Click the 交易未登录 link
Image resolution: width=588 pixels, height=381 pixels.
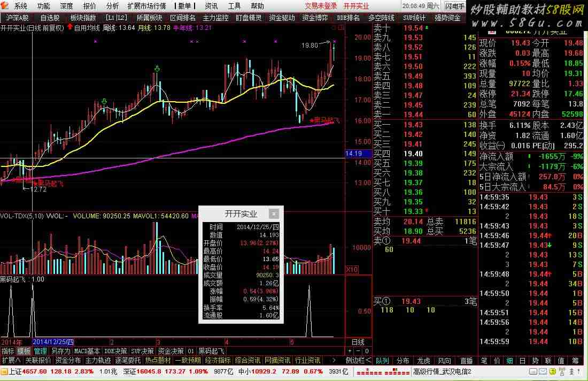(321, 6)
